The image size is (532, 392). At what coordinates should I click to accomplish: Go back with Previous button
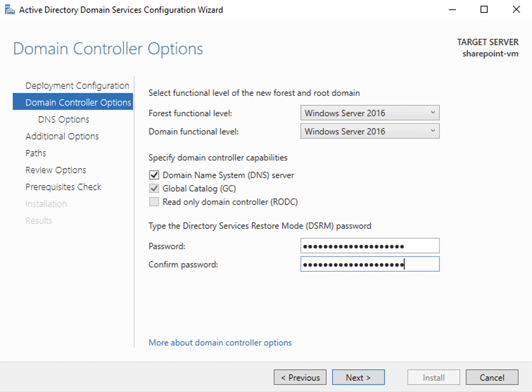tap(300, 378)
